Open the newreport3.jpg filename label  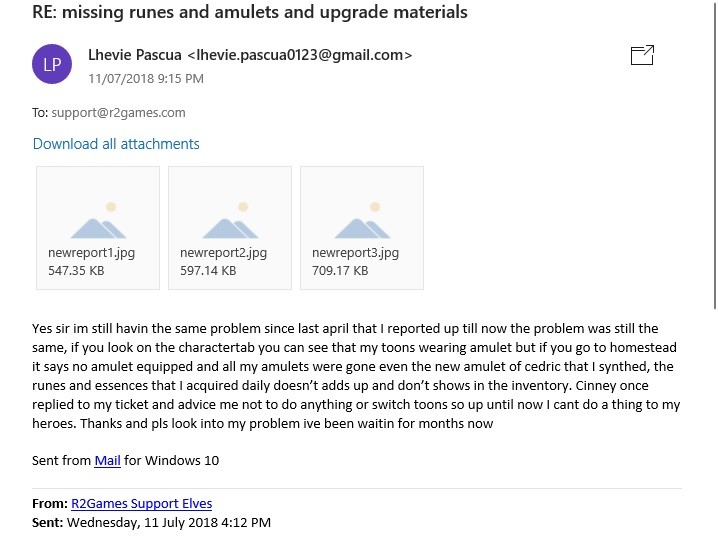tap(355, 253)
